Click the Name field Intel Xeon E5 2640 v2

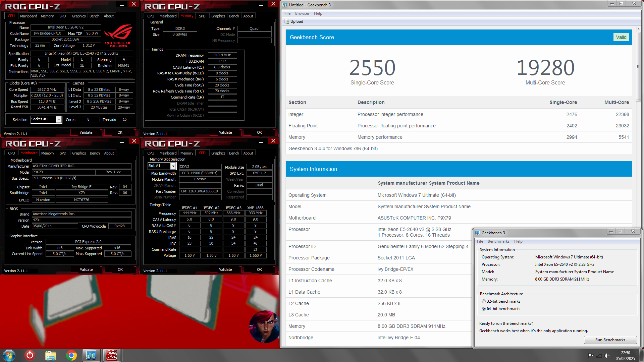pos(65,27)
